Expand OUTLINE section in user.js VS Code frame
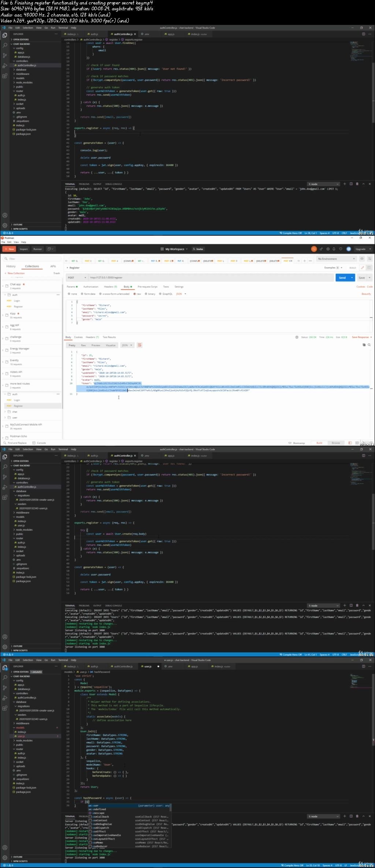The height and width of the screenshot is (868, 375). coord(18,857)
